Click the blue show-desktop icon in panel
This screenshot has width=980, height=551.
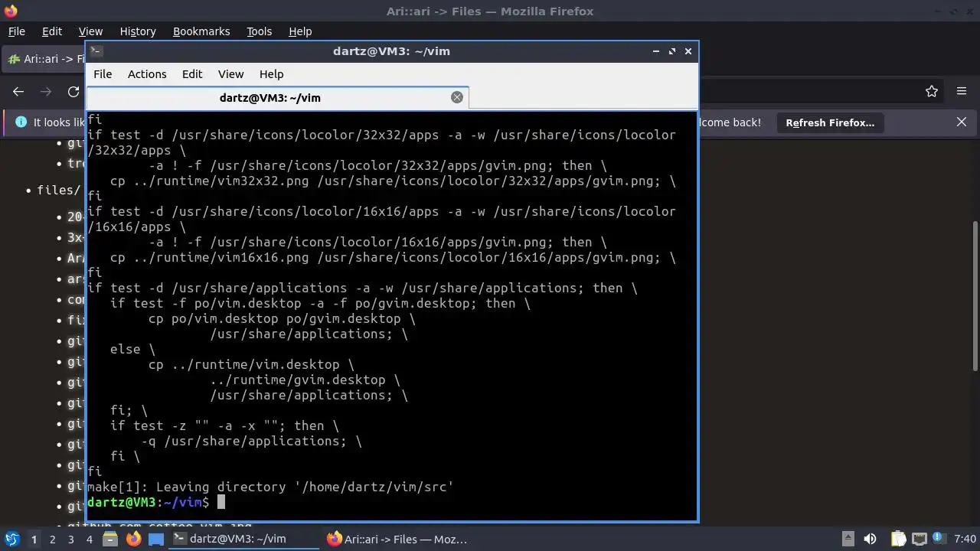tap(156, 539)
